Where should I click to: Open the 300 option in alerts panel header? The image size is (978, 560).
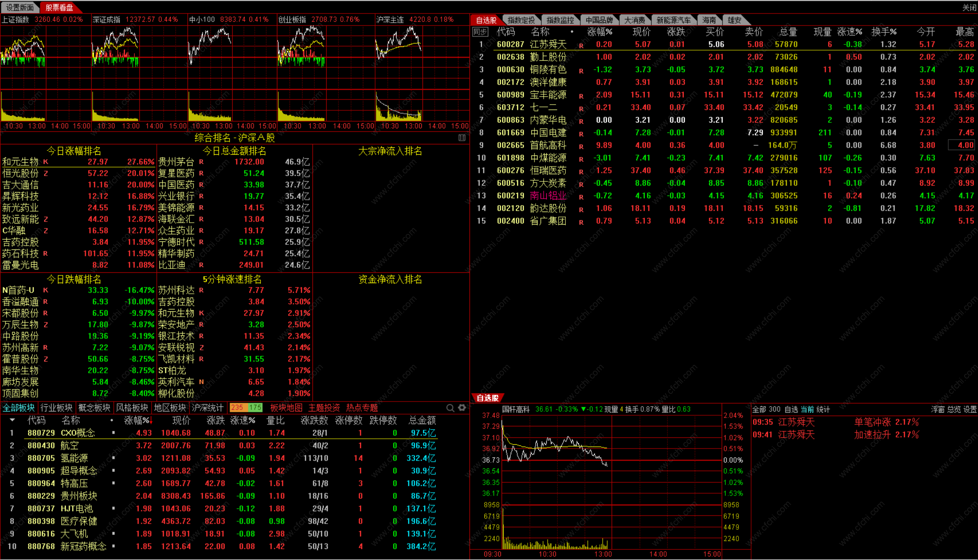[774, 409]
